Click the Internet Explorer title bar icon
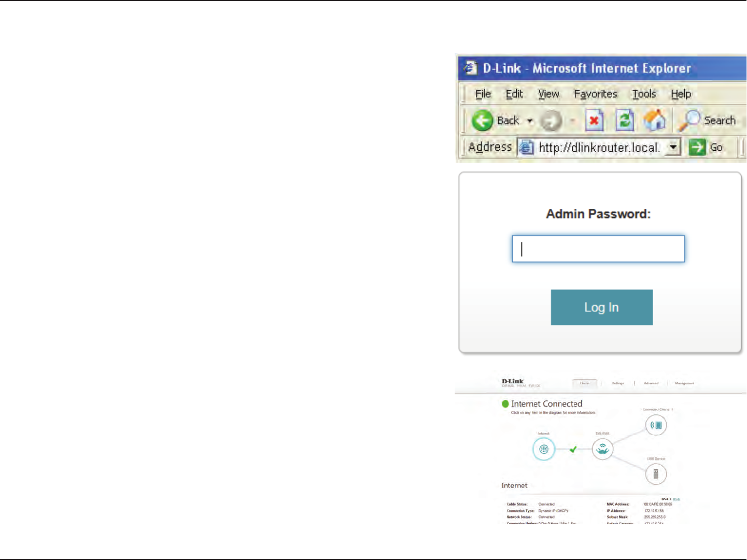 [470, 68]
